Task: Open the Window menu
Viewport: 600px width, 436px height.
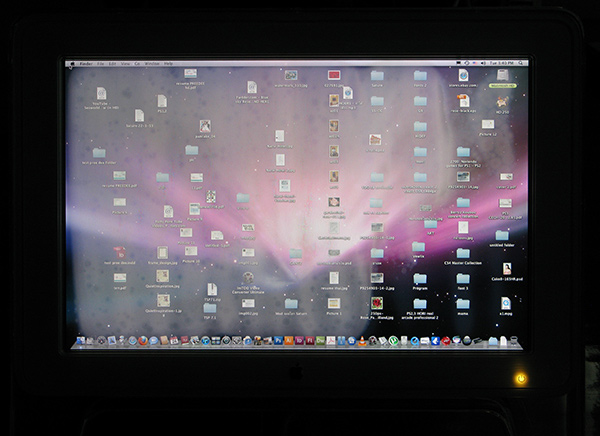Action: pyautogui.click(x=152, y=64)
